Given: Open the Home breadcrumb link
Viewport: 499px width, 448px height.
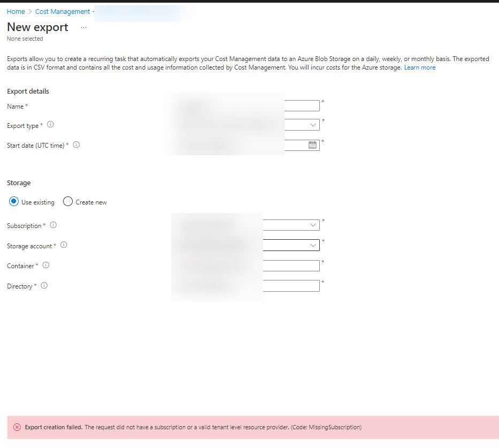Looking at the screenshot, I should (16, 12).
